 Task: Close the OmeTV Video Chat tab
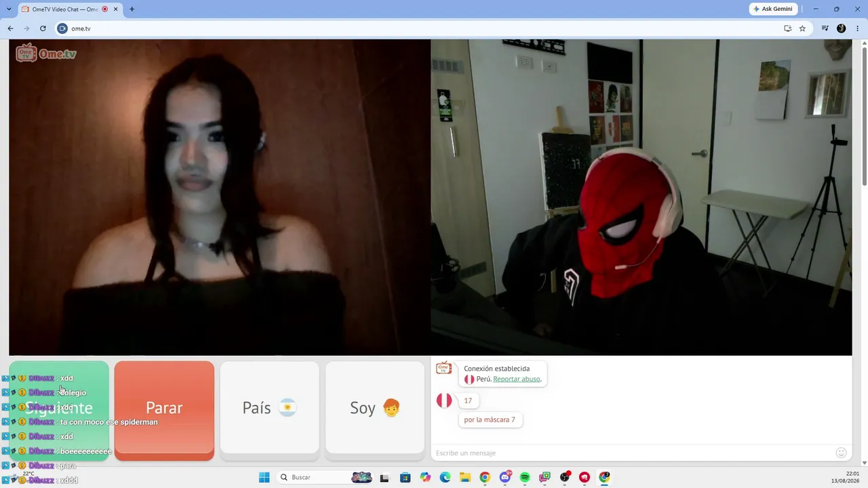(115, 9)
